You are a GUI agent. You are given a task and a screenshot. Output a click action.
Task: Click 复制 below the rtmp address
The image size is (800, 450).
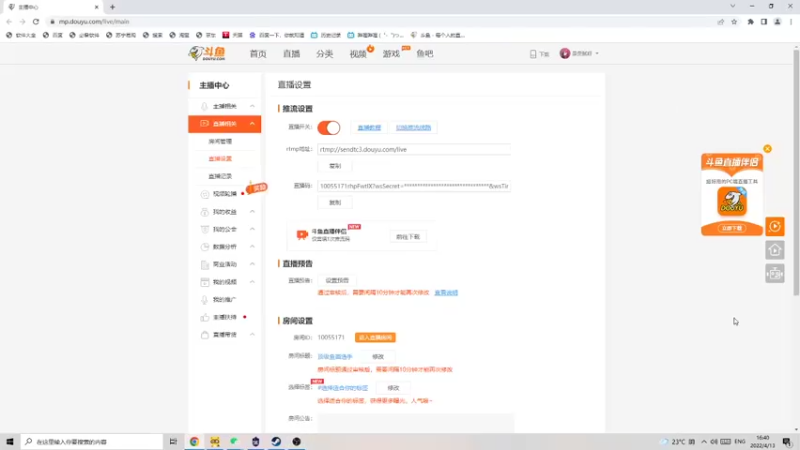[335, 166]
